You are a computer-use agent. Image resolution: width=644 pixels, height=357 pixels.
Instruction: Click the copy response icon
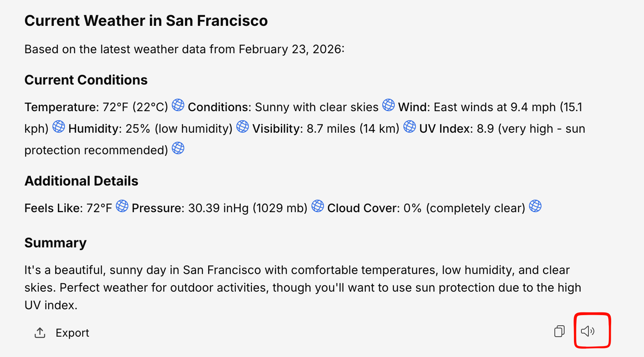point(559,331)
